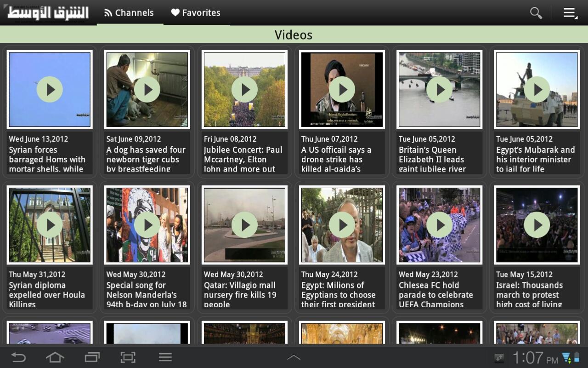Play the Syrian diplomat expelled video
Image resolution: width=588 pixels, height=368 pixels.
50,224
